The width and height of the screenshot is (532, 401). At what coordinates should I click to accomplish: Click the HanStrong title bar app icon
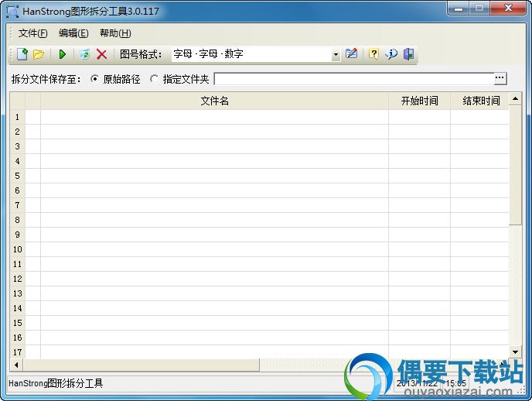12,12
